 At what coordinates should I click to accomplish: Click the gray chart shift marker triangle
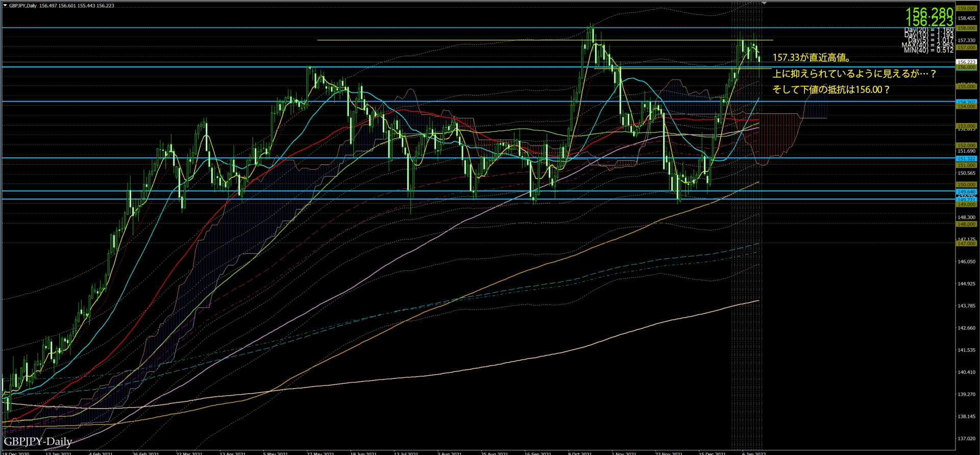tap(764, 3)
